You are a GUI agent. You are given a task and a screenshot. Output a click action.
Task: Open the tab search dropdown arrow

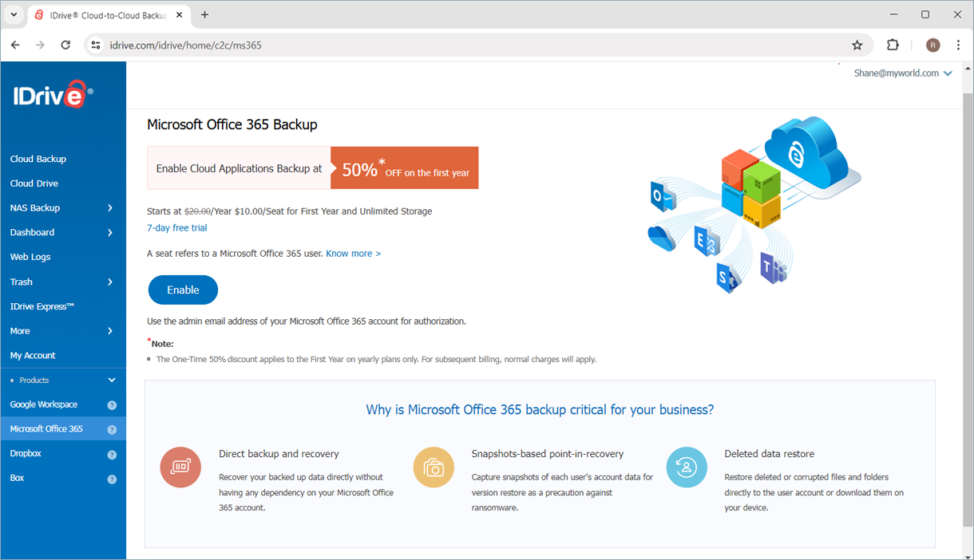pos(14,14)
